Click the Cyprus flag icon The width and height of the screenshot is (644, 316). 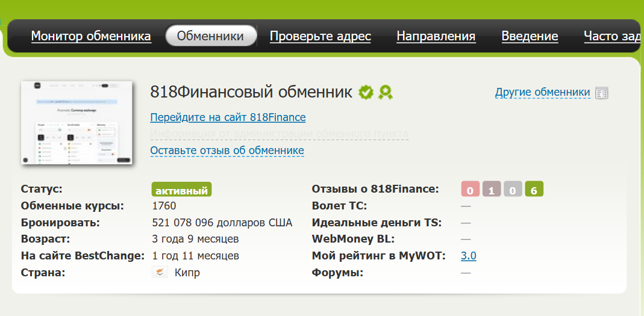(x=160, y=272)
